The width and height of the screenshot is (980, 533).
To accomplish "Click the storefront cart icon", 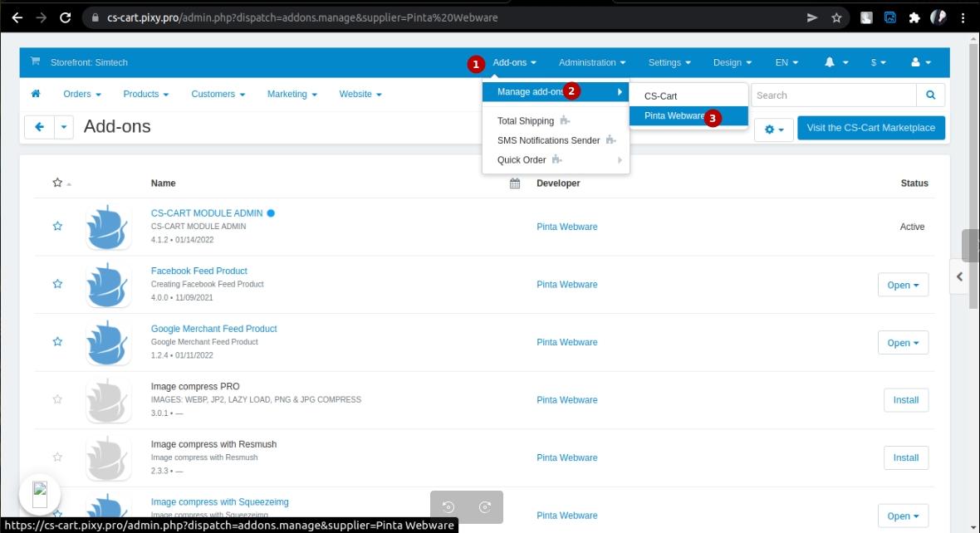I will pyautogui.click(x=36, y=61).
